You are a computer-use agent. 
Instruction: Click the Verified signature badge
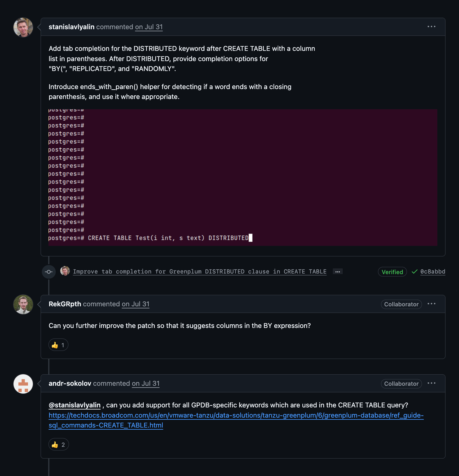[392, 272]
